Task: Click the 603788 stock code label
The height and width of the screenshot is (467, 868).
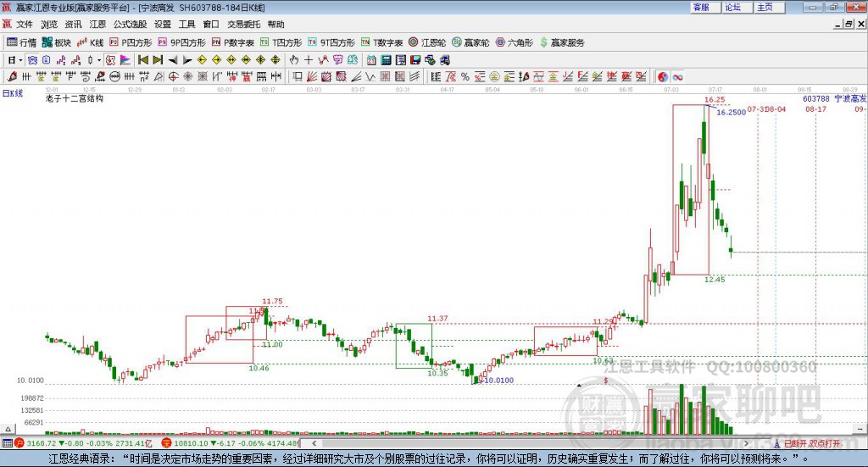Action: 816,98
